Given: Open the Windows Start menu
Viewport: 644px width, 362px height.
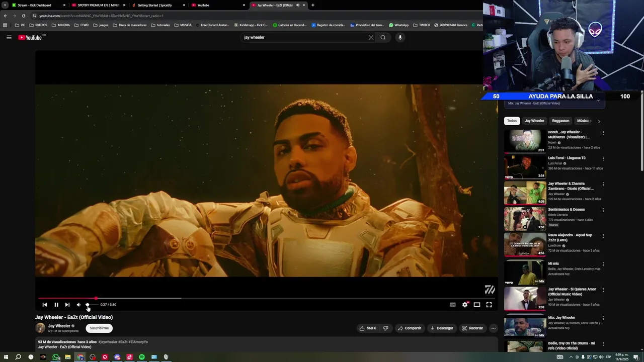Looking at the screenshot, I should coord(6,357).
